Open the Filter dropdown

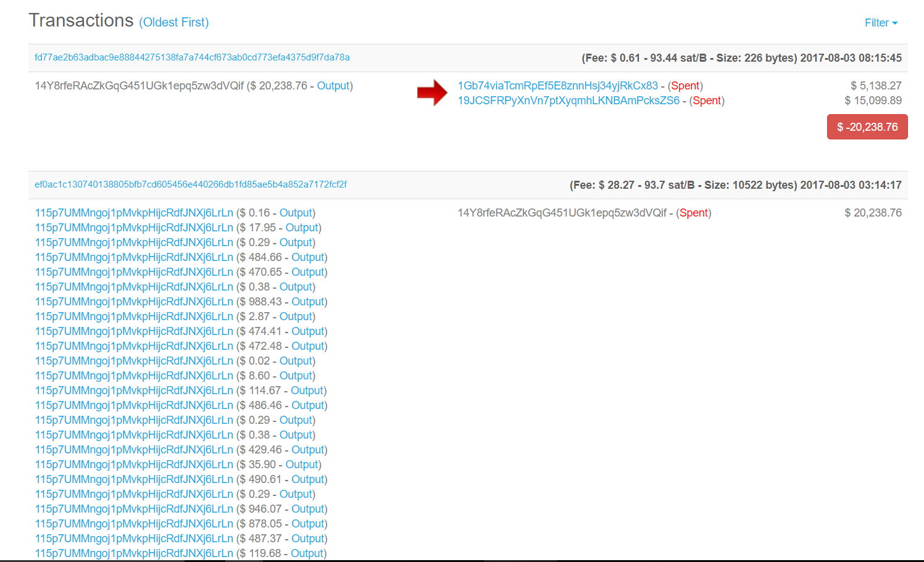click(x=880, y=23)
